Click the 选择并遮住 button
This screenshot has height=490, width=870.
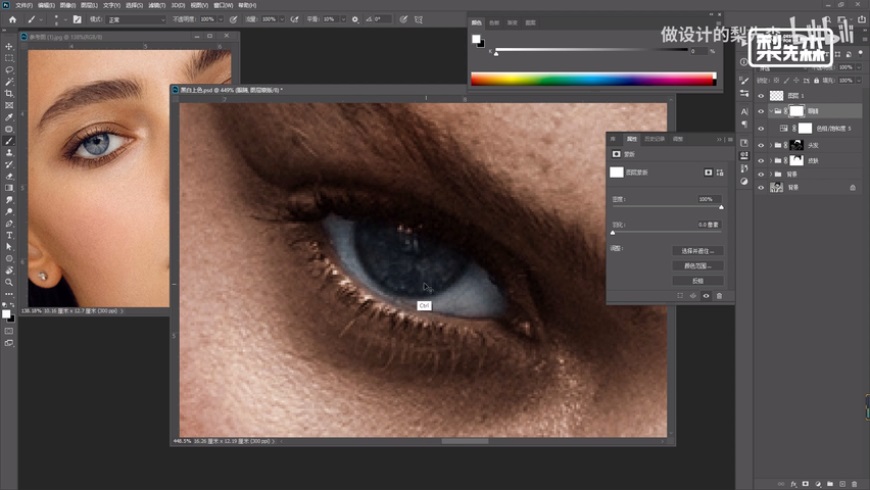[x=697, y=251]
